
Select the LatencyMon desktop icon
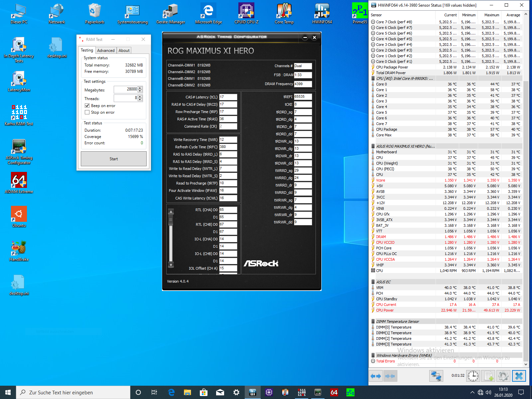pos(19,82)
